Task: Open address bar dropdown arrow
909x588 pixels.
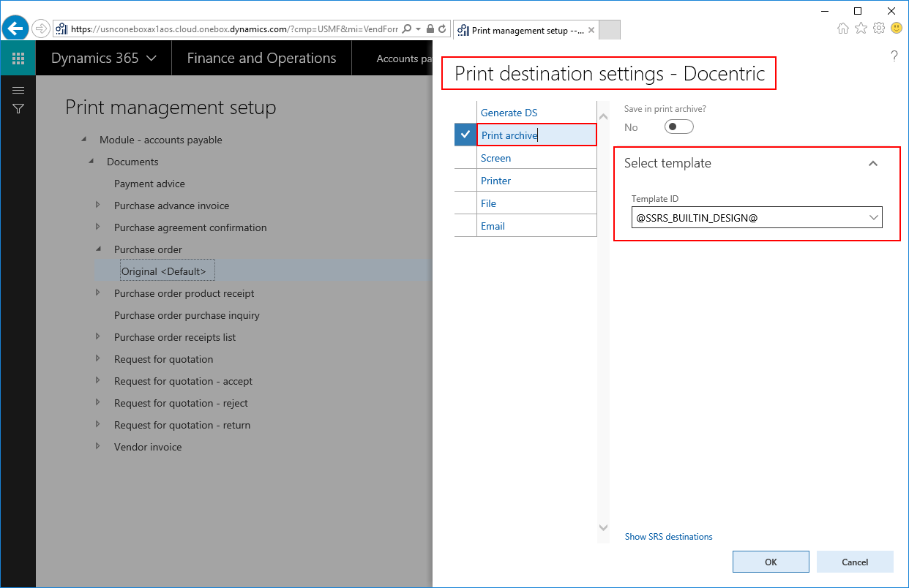Action: [x=418, y=29]
